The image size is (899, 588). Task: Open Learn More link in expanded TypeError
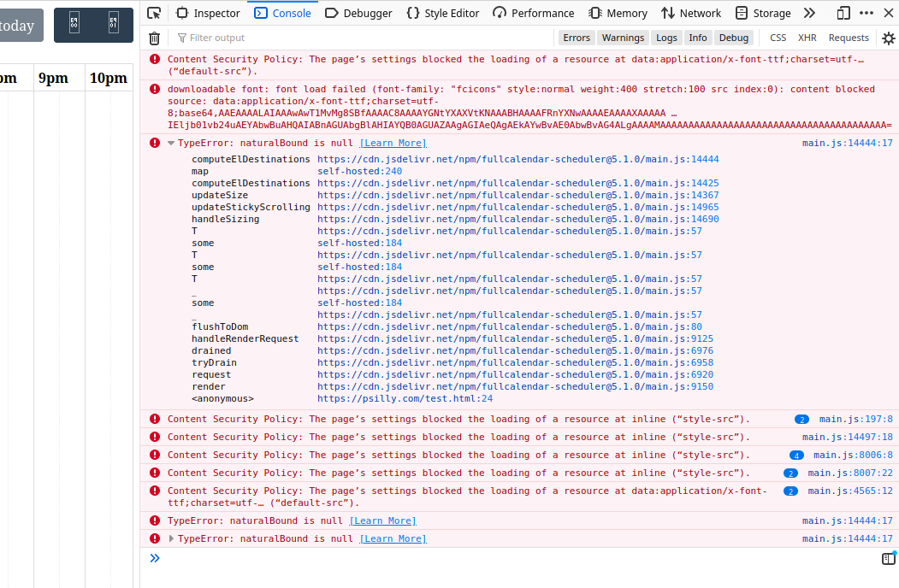click(393, 144)
